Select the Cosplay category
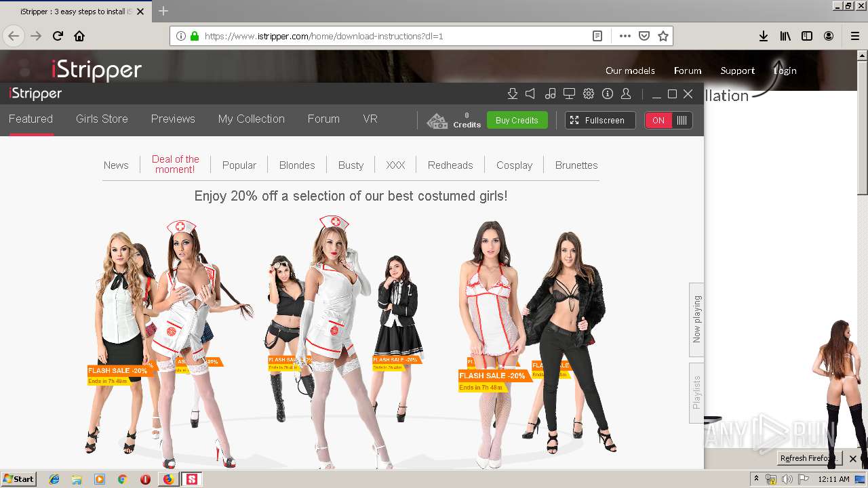This screenshot has height=488, width=868. point(514,165)
